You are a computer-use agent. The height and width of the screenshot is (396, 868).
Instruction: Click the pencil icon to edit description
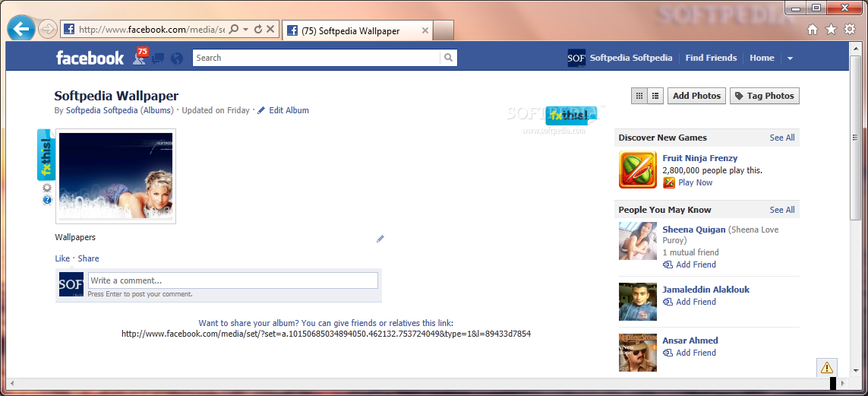380,239
